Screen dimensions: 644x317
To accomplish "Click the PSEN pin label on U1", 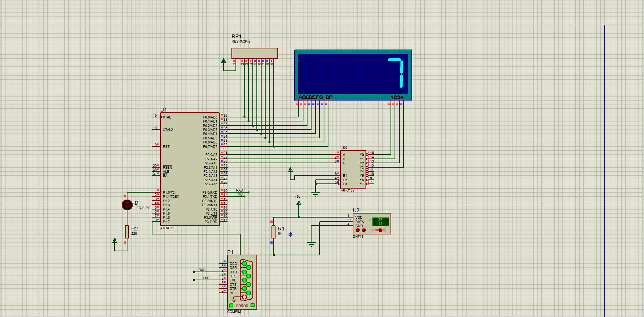I will click(168, 167).
